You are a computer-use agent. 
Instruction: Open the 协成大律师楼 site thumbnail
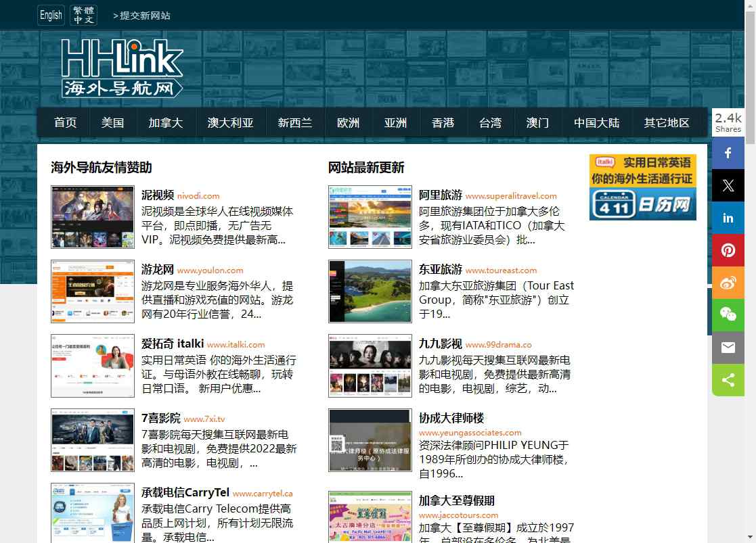click(370, 440)
